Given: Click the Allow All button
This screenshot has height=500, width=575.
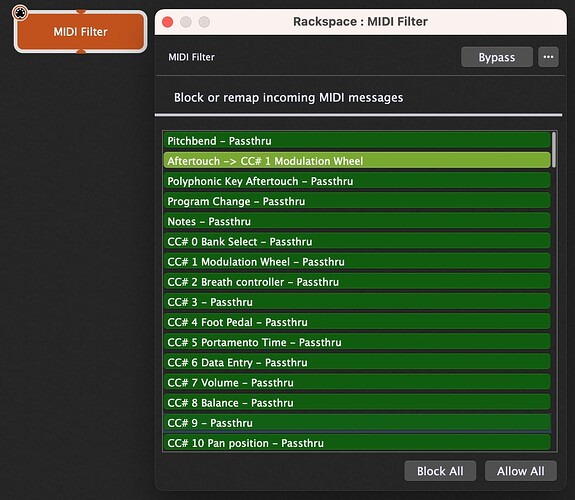Looking at the screenshot, I should point(520,471).
